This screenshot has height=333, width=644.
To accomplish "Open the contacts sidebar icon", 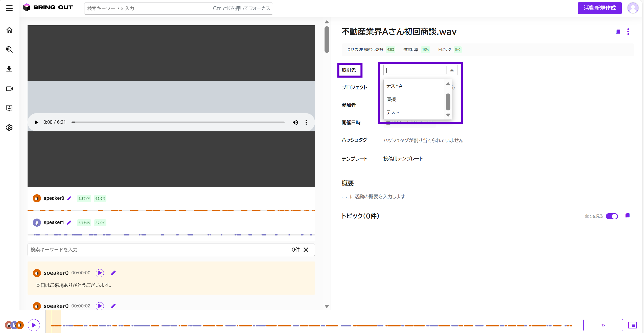I will pos(9,108).
